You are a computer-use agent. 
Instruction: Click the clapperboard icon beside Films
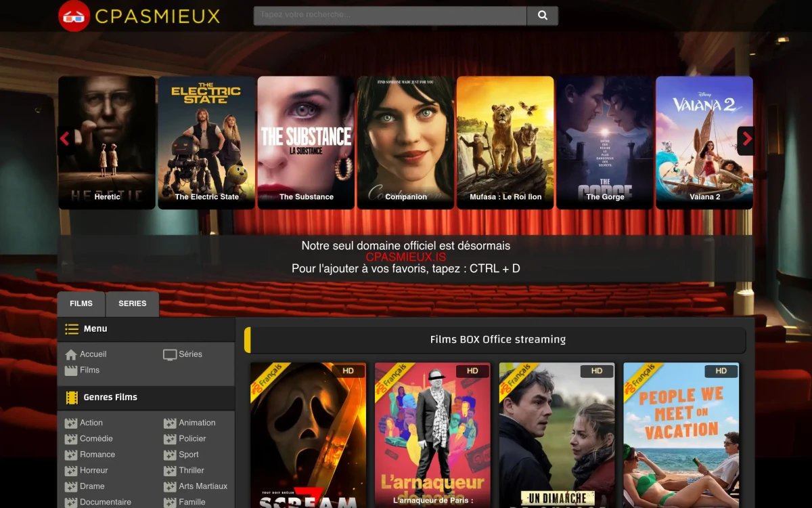[x=71, y=371]
